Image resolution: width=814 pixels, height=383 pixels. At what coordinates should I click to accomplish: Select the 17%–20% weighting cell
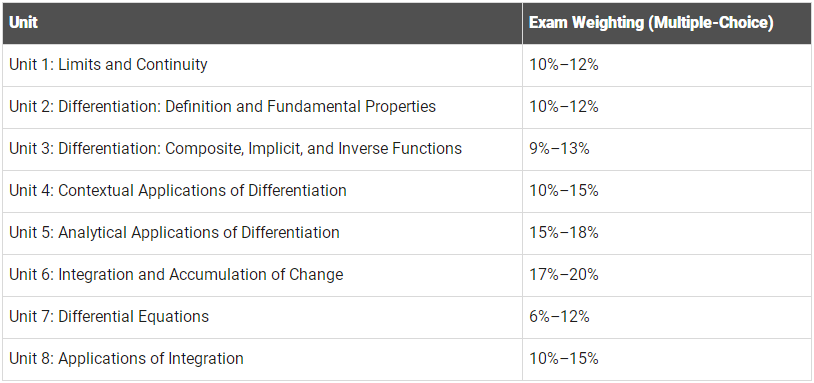[564, 275]
